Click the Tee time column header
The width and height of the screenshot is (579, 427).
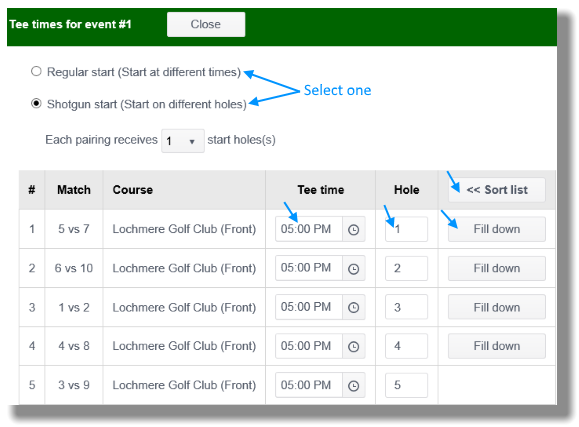pyautogui.click(x=321, y=190)
